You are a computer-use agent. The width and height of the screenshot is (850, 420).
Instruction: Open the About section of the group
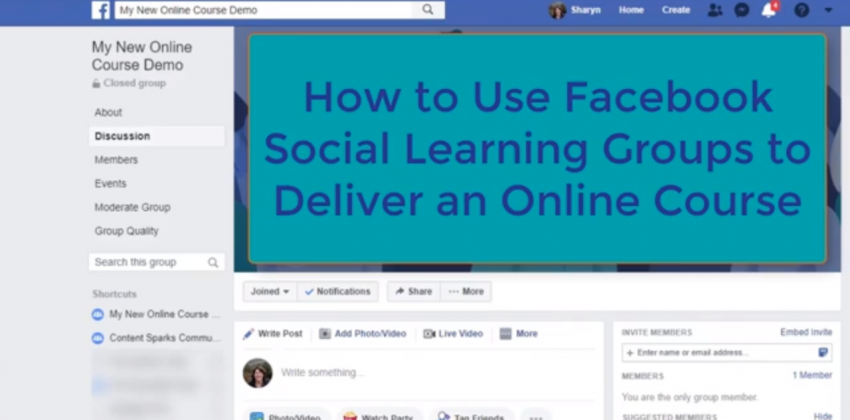(x=108, y=112)
